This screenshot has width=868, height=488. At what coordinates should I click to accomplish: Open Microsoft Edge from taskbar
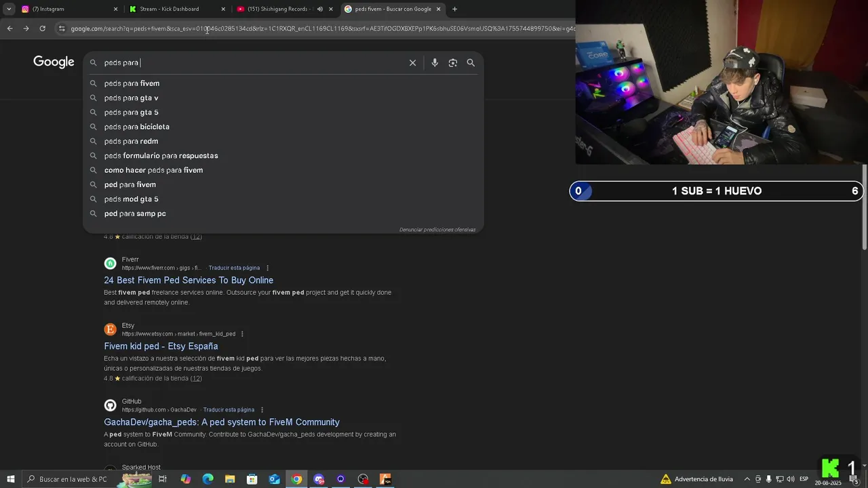[x=208, y=479]
